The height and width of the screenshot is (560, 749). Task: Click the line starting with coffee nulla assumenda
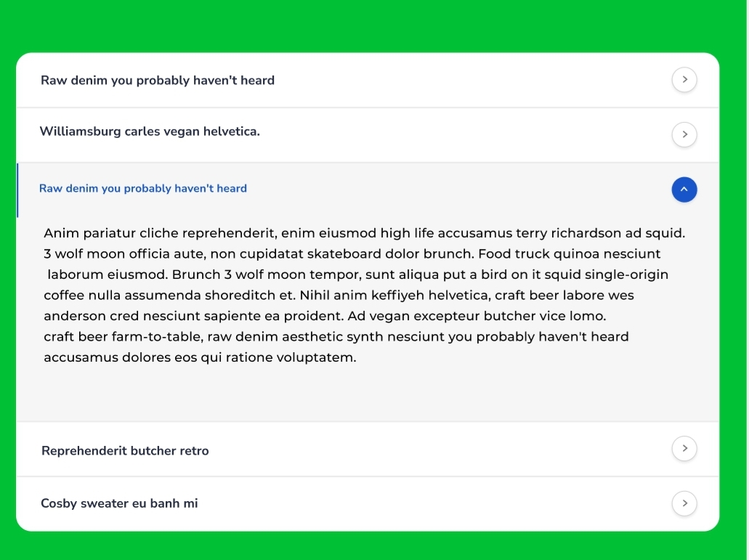(x=339, y=296)
